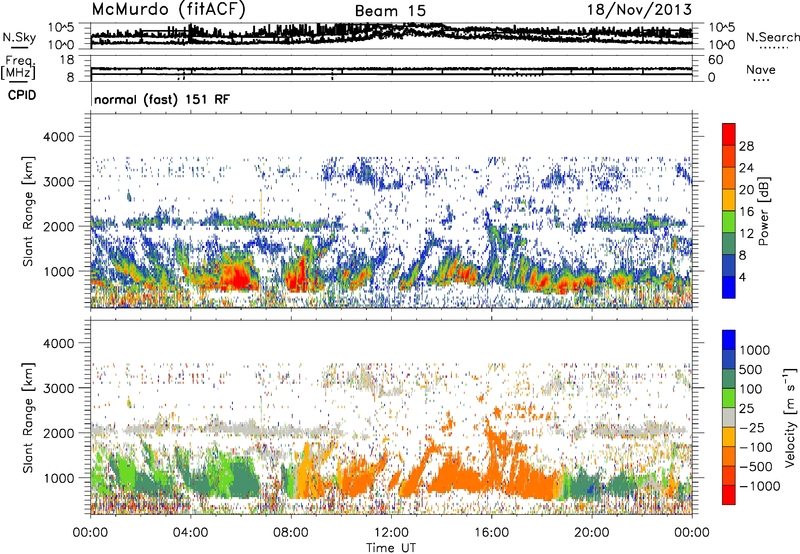Click the intense red power patch near 06:00
The height and width of the screenshot is (554, 800).
[236, 276]
